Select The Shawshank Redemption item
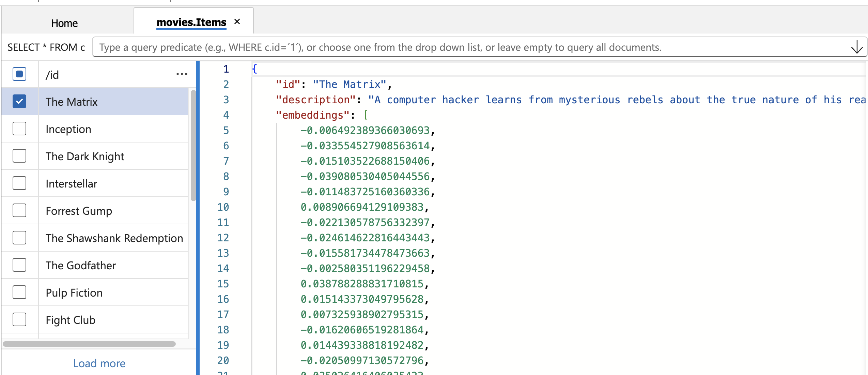Viewport: 868px width, 375px height. click(x=114, y=238)
